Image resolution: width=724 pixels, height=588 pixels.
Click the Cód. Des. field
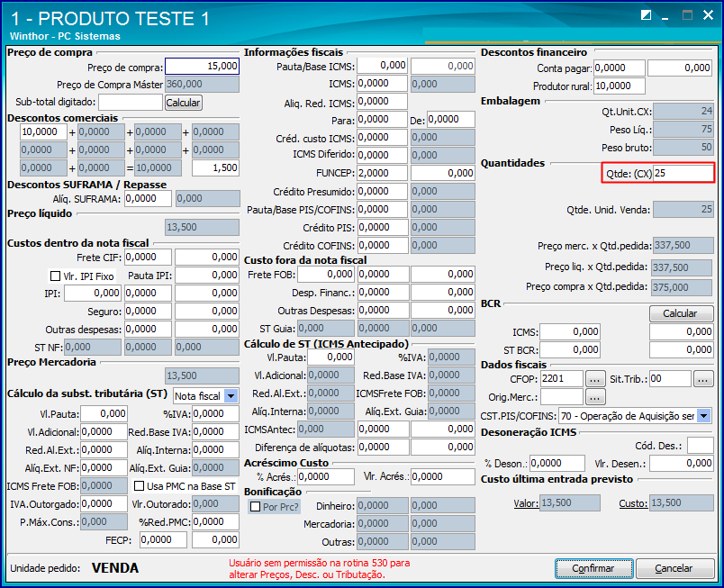[700, 446]
